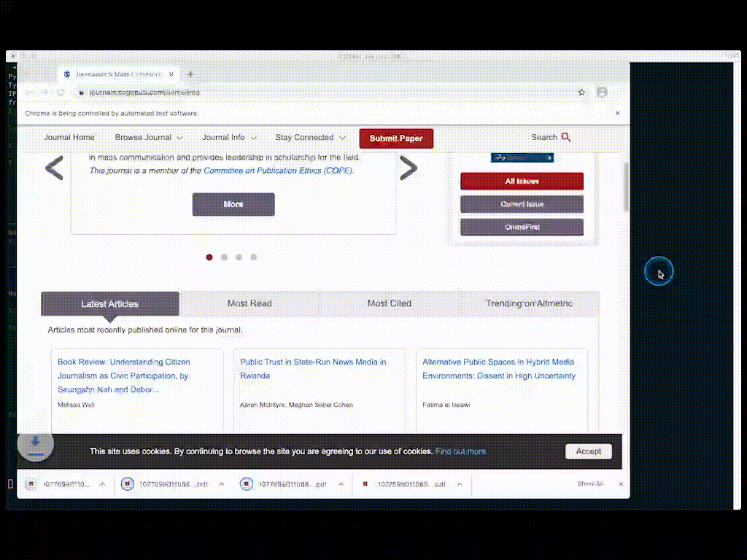Accept the cookies notice
Image resolution: width=747 pixels, height=560 pixels.
point(589,451)
